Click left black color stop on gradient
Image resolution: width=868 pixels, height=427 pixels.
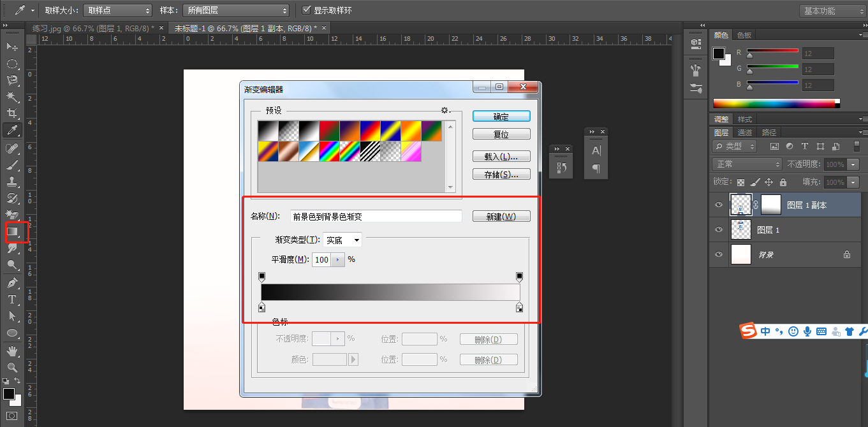[x=261, y=308]
